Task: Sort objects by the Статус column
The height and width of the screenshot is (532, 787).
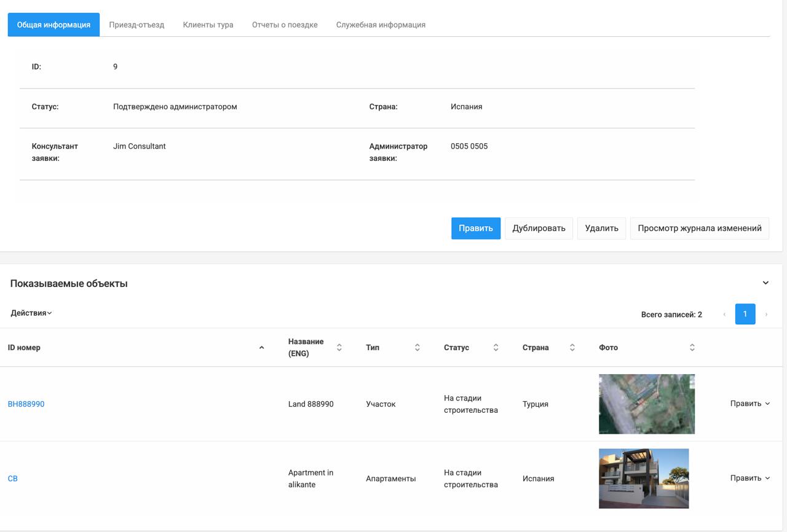Action: pyautogui.click(x=496, y=347)
